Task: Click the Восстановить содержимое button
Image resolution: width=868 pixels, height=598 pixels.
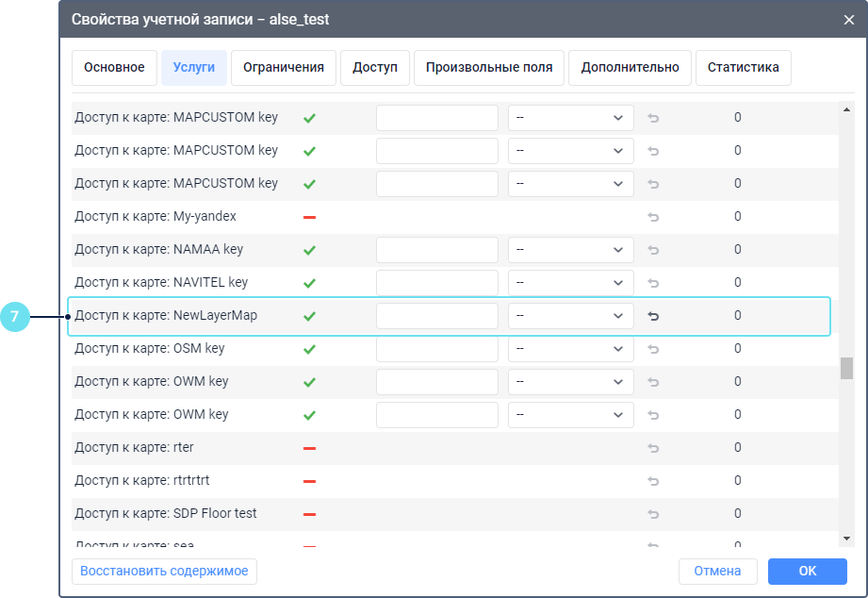Action: point(164,572)
